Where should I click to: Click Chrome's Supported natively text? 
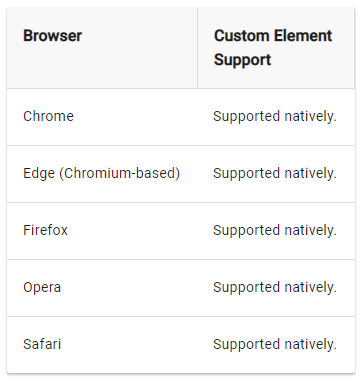click(275, 117)
